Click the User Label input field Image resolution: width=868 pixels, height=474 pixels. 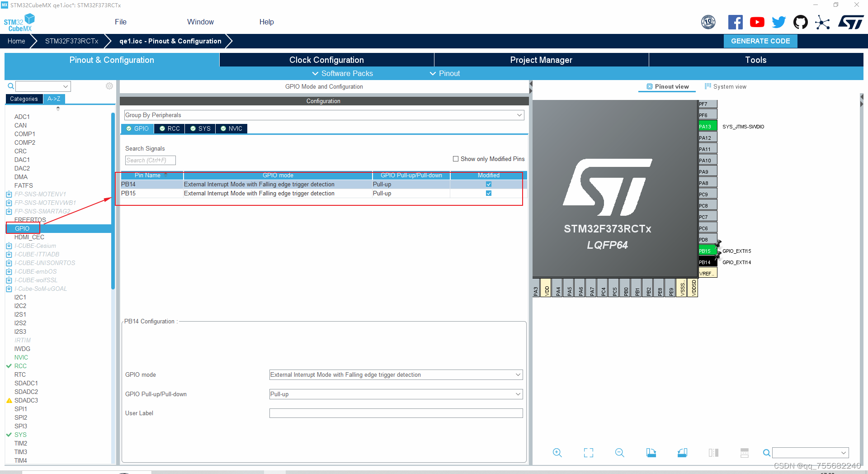coord(396,413)
